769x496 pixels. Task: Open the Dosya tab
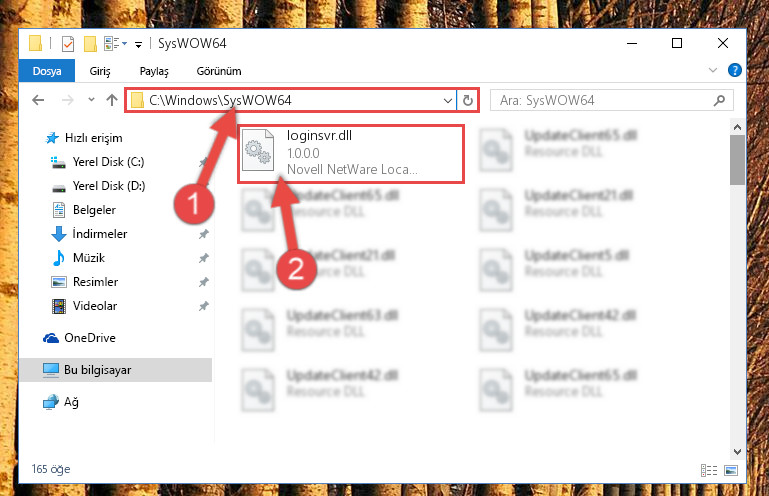point(47,71)
